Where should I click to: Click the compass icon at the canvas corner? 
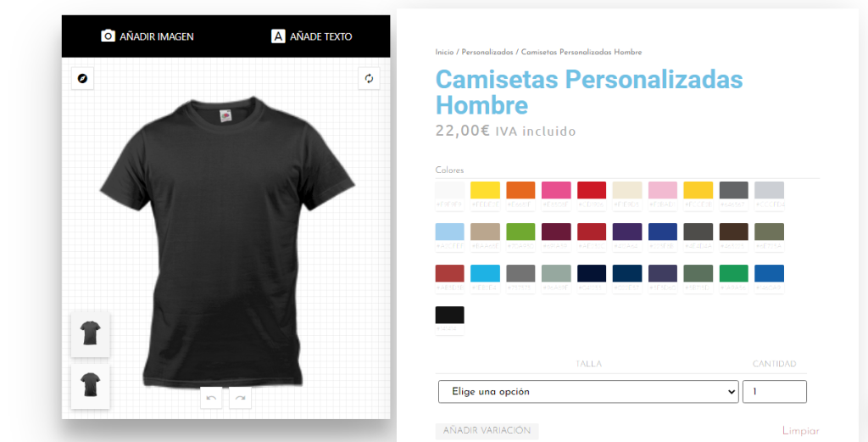(x=82, y=79)
